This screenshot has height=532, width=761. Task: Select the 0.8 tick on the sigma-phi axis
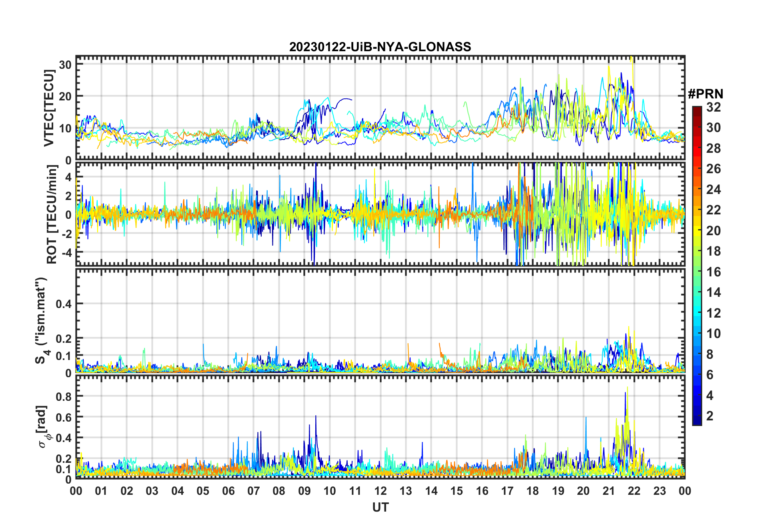pyautogui.click(x=64, y=396)
